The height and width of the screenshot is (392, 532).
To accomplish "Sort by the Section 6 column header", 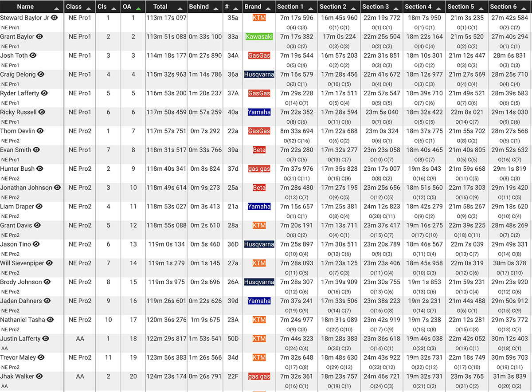I will click(x=510, y=7).
